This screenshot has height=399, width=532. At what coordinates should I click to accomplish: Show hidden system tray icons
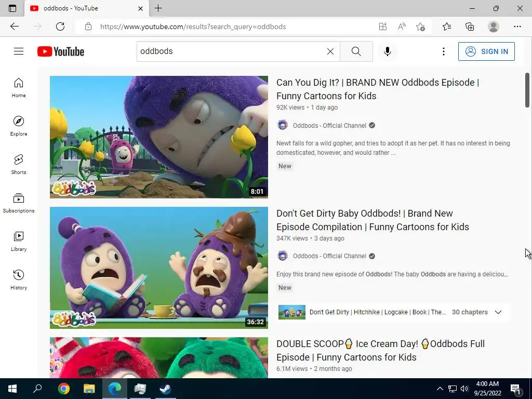pyautogui.click(x=440, y=389)
